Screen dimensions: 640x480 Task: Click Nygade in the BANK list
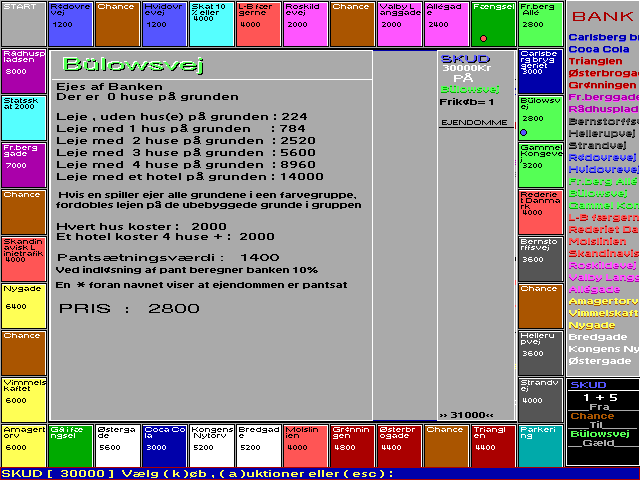[592, 325]
